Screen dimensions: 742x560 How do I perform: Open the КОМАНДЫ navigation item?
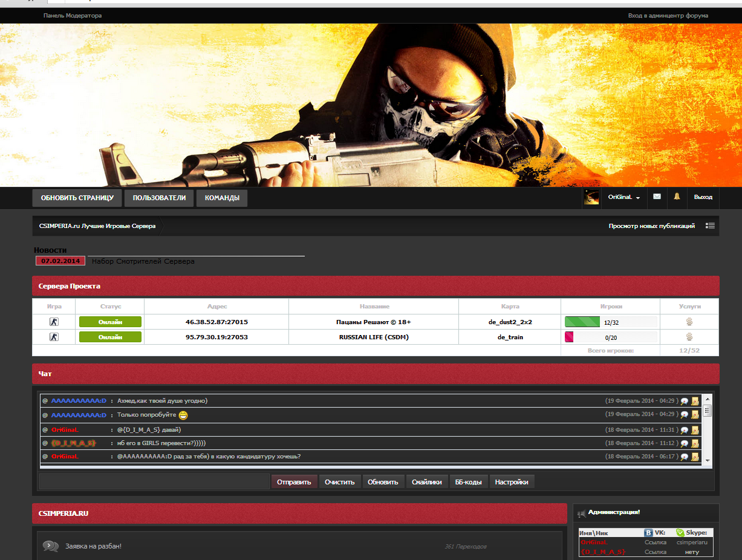pos(222,198)
